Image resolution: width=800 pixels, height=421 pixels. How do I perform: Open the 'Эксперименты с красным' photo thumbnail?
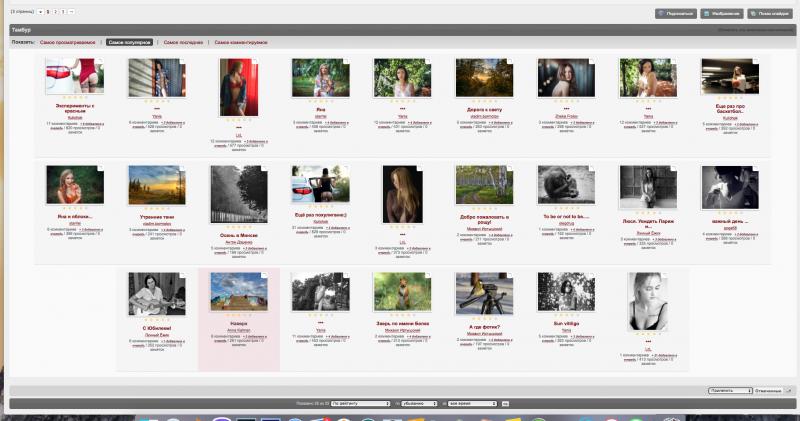pos(74,76)
